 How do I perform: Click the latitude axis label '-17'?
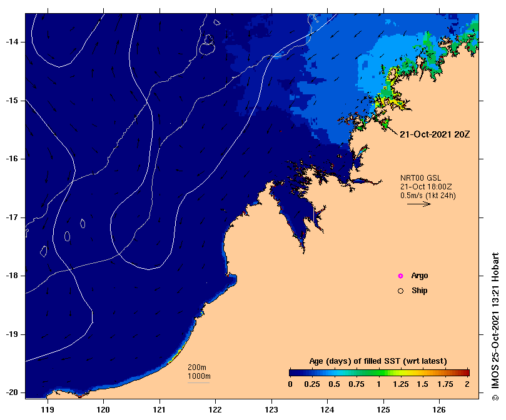pos(12,217)
